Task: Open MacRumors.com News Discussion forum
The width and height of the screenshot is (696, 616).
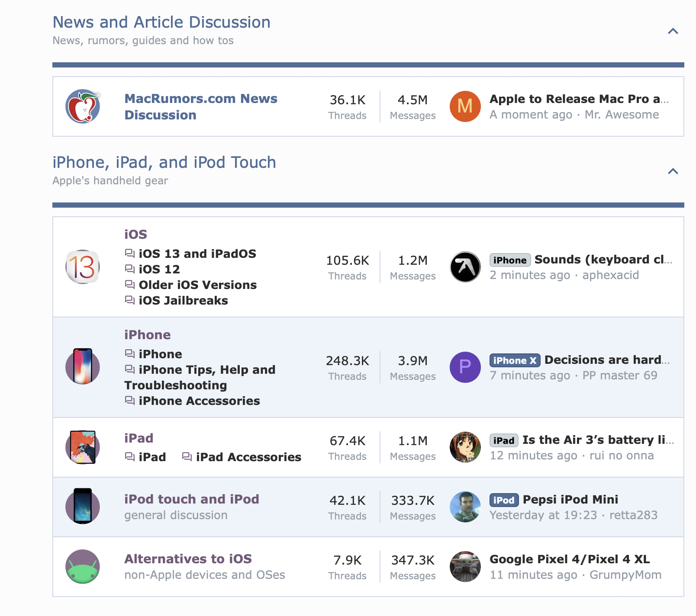Action: click(x=201, y=106)
